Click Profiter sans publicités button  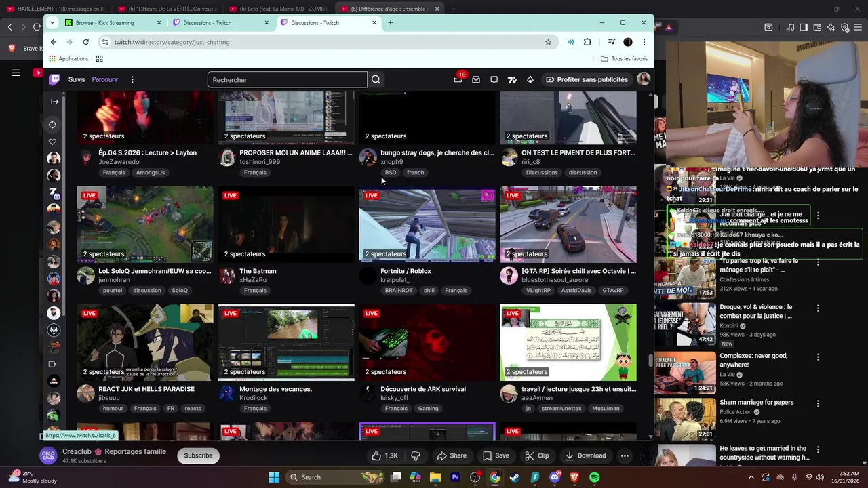[586, 79]
